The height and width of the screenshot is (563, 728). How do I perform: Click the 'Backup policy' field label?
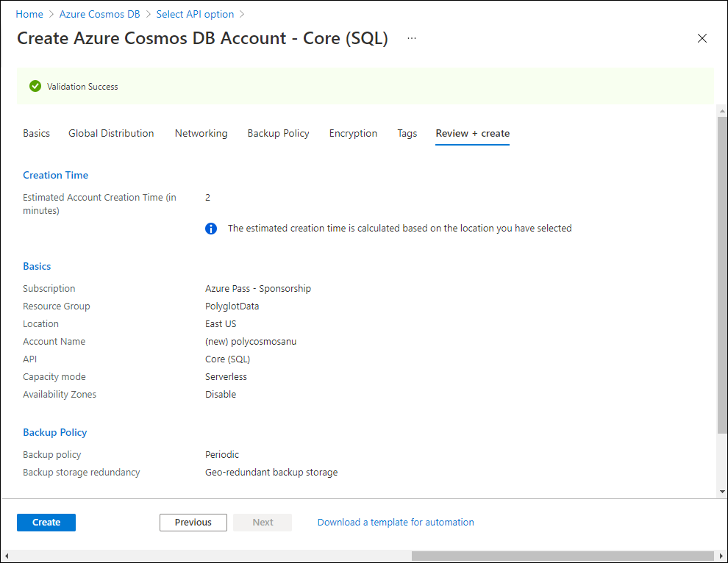(x=52, y=454)
